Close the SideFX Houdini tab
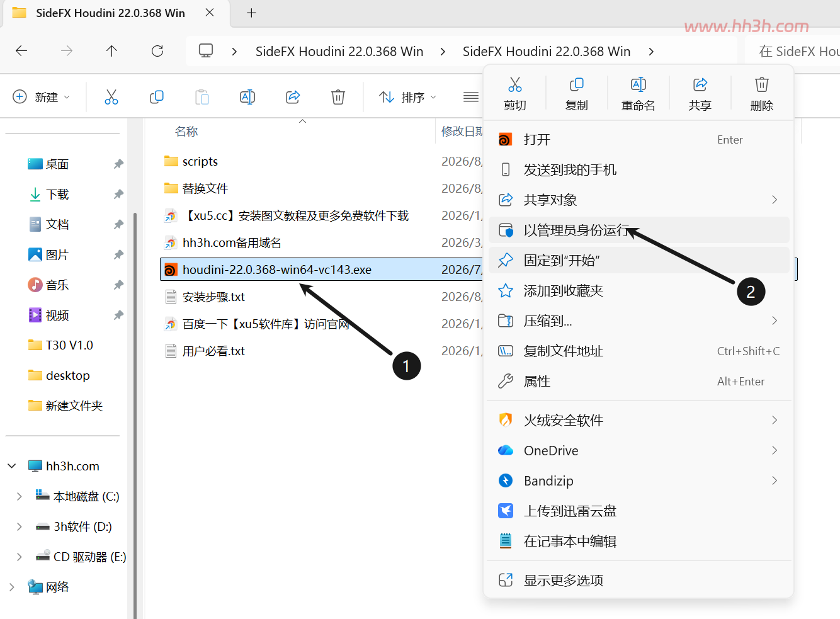Image resolution: width=840 pixels, height=619 pixels. tap(210, 13)
